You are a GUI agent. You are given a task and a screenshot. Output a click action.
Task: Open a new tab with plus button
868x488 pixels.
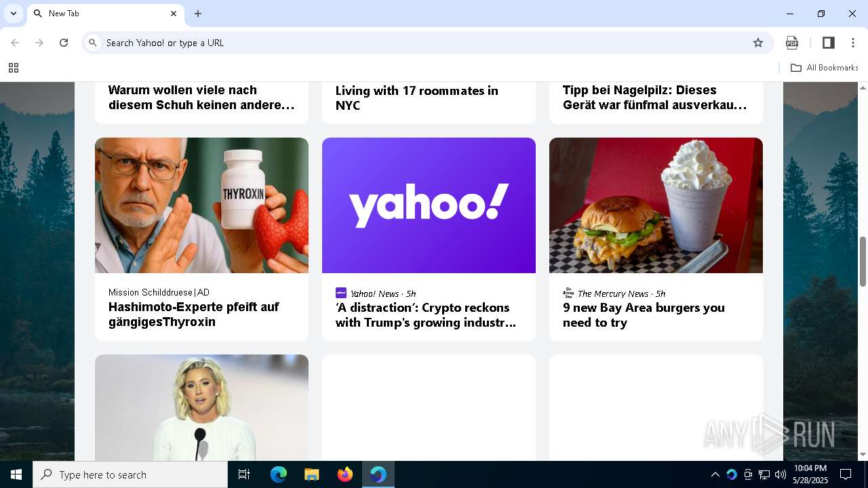click(x=198, y=14)
